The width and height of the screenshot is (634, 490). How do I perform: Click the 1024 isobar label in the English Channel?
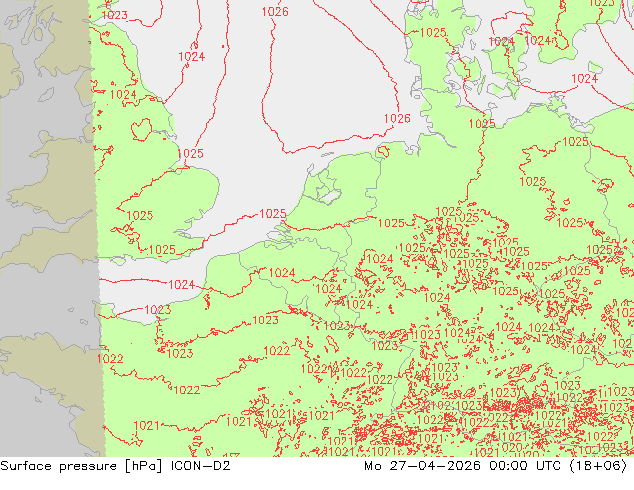pos(182,285)
